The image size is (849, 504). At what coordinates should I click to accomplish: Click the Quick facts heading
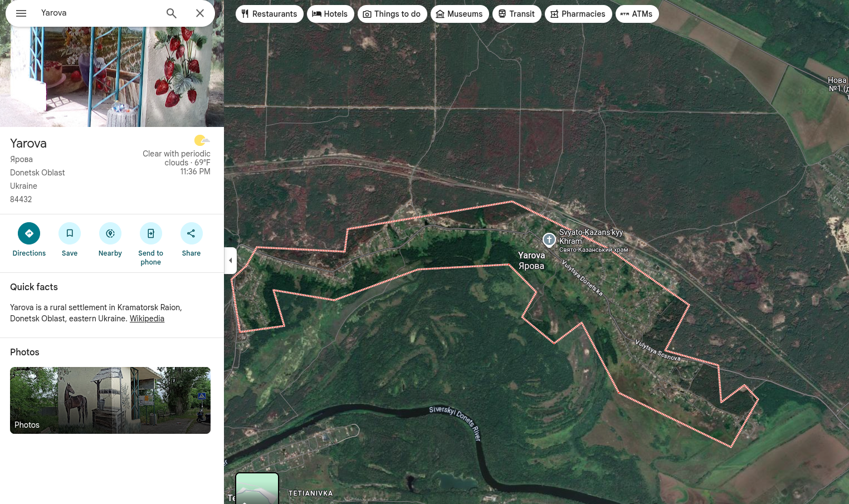tap(34, 287)
